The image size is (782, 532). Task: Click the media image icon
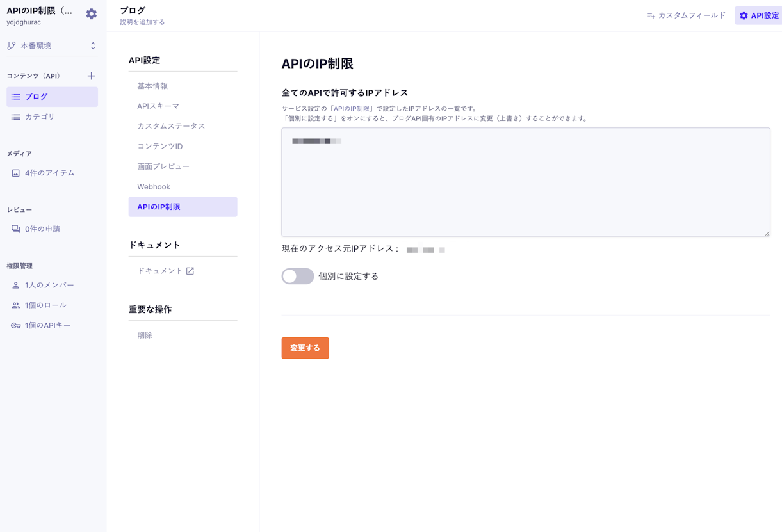click(x=16, y=173)
